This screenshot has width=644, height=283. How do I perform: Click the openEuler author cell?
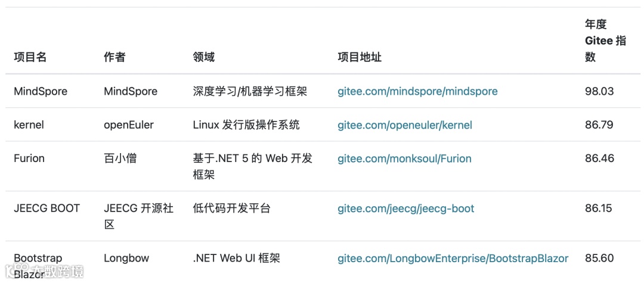129,125
